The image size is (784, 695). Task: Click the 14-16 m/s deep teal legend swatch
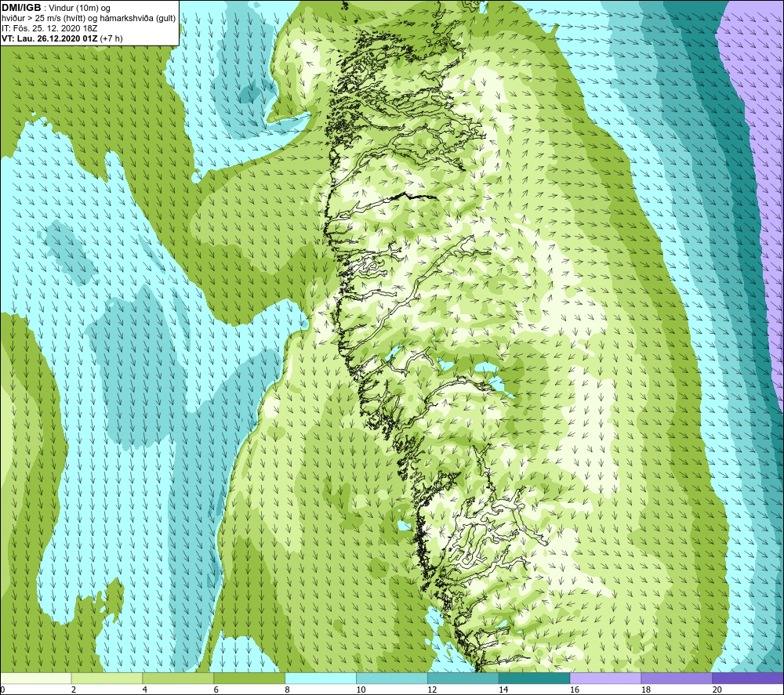(x=535, y=678)
